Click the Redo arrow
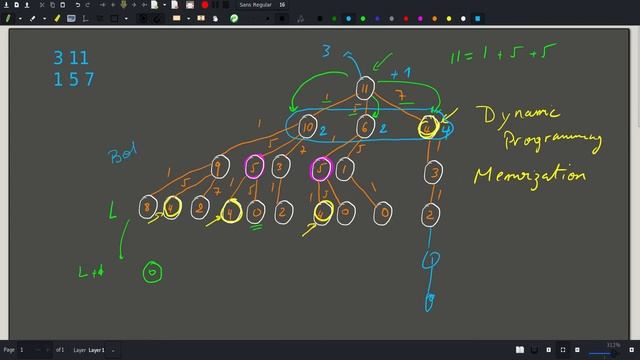Image resolution: width=640 pixels, height=360 pixels. coord(88,5)
